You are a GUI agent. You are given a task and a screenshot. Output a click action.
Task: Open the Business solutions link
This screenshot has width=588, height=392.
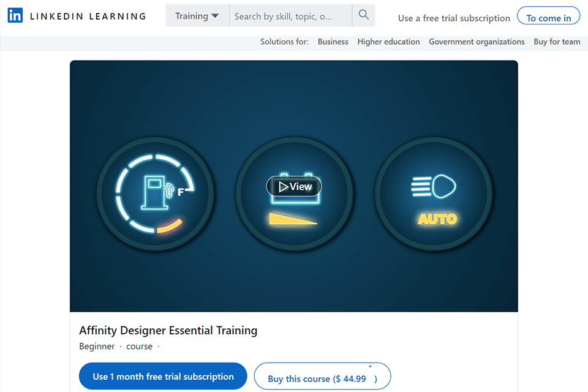pos(333,42)
